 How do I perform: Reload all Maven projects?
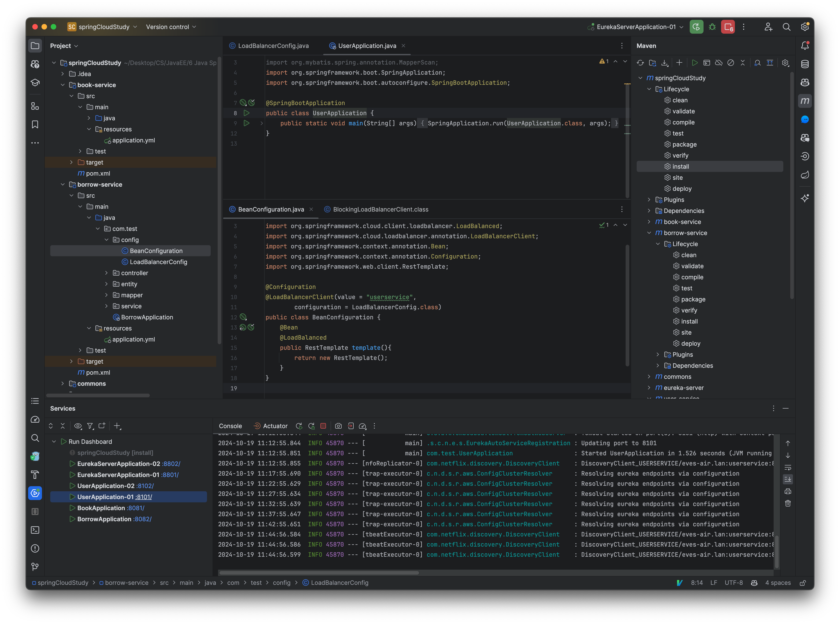pos(640,63)
